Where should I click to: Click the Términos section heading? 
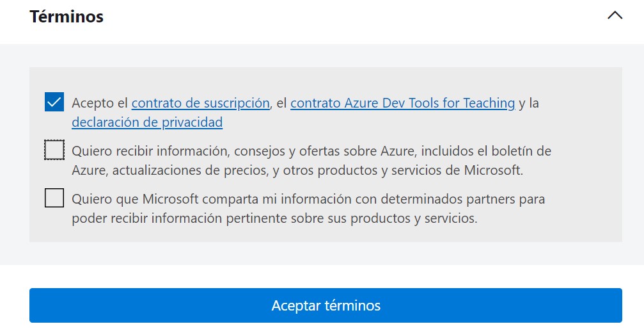pos(67,17)
